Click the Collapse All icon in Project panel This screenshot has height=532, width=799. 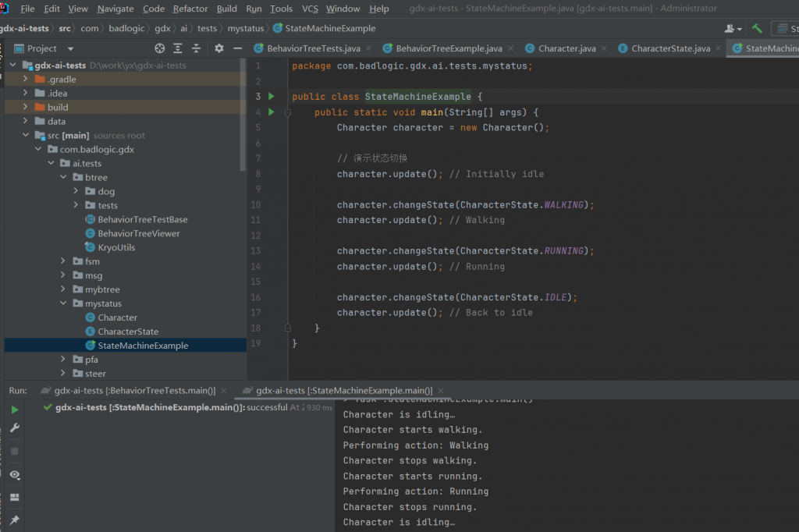pyautogui.click(x=196, y=48)
